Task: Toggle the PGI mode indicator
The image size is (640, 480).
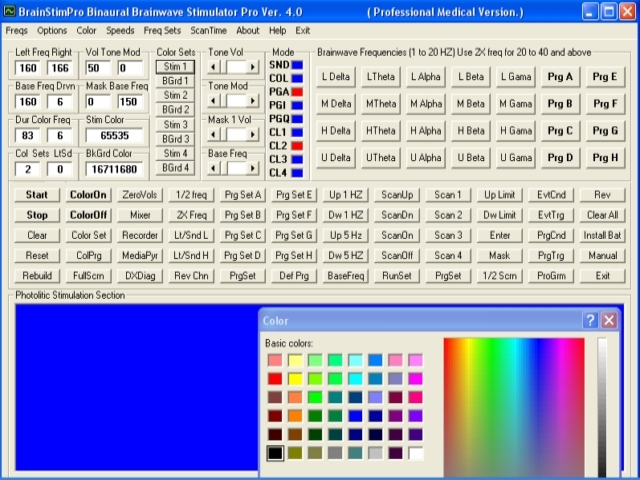Action: (x=297, y=105)
